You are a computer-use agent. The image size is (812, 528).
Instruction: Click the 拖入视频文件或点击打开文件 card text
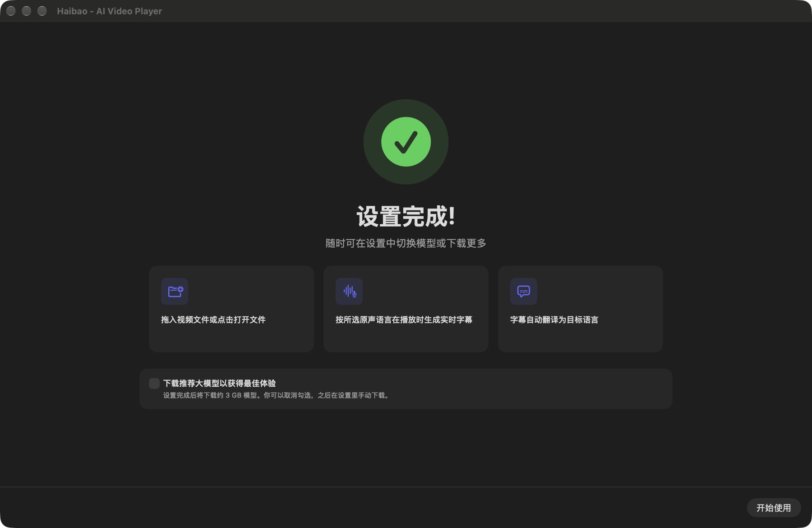(x=213, y=320)
